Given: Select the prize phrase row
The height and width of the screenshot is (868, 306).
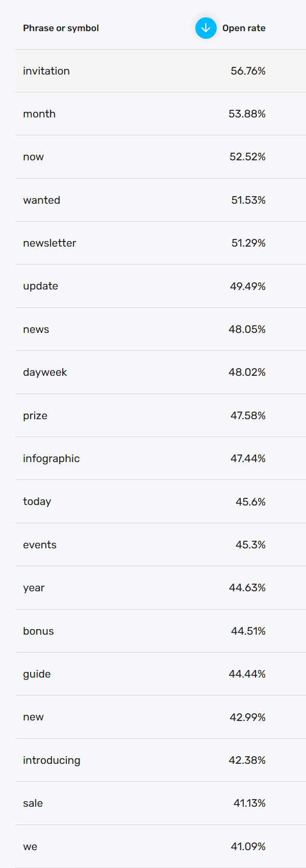Looking at the screenshot, I should click(161, 416).
